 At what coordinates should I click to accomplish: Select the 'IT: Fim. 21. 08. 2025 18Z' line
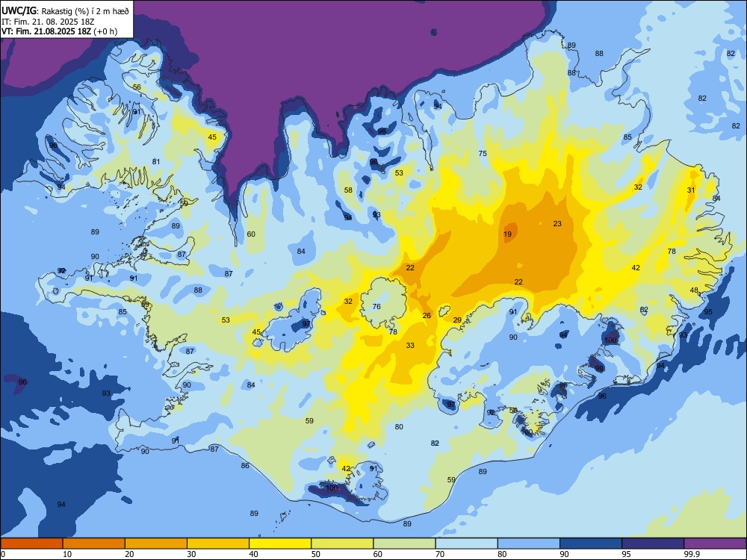[x=48, y=22]
